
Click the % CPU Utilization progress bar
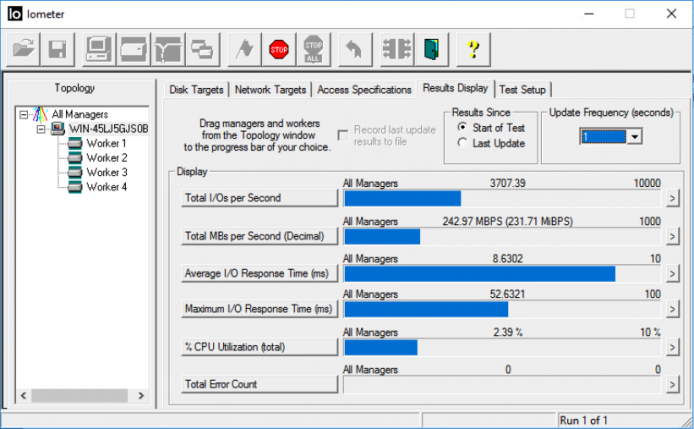click(x=502, y=348)
